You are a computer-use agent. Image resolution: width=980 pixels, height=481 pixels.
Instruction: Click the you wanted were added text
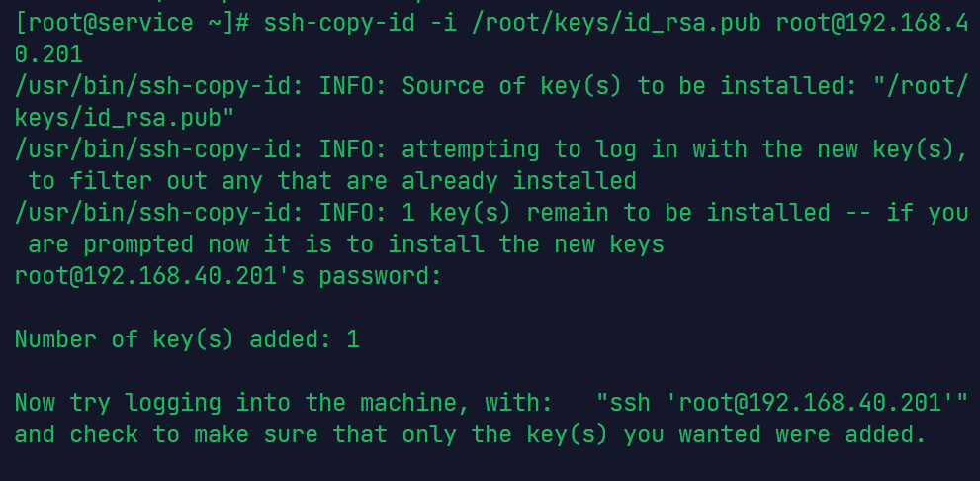pos(775,434)
